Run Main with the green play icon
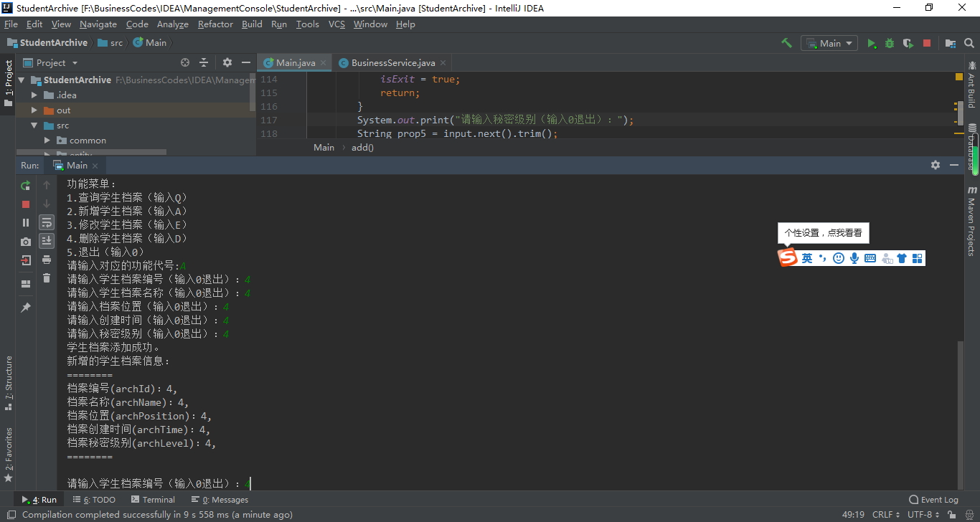 pyautogui.click(x=872, y=43)
